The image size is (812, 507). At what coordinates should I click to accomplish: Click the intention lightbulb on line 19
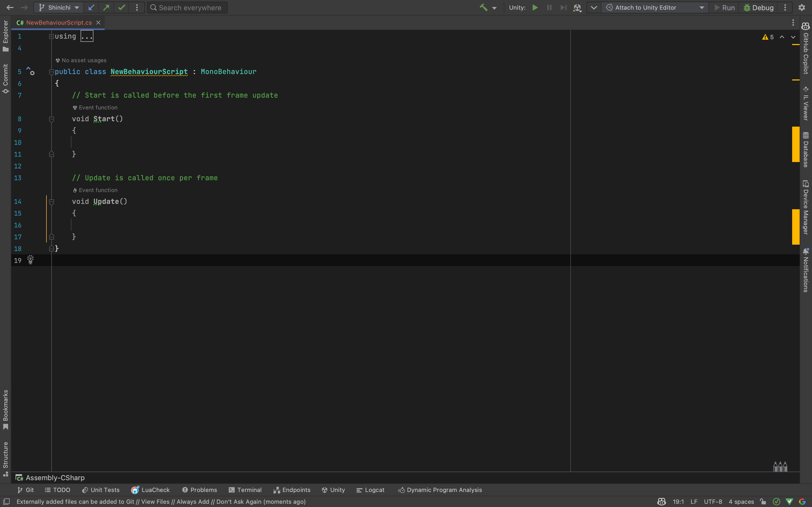point(31,260)
